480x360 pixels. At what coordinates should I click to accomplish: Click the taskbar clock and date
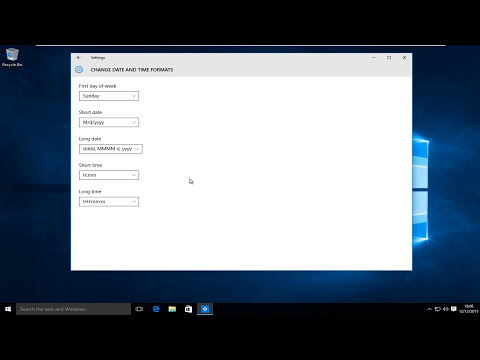pyautogui.click(x=469, y=309)
